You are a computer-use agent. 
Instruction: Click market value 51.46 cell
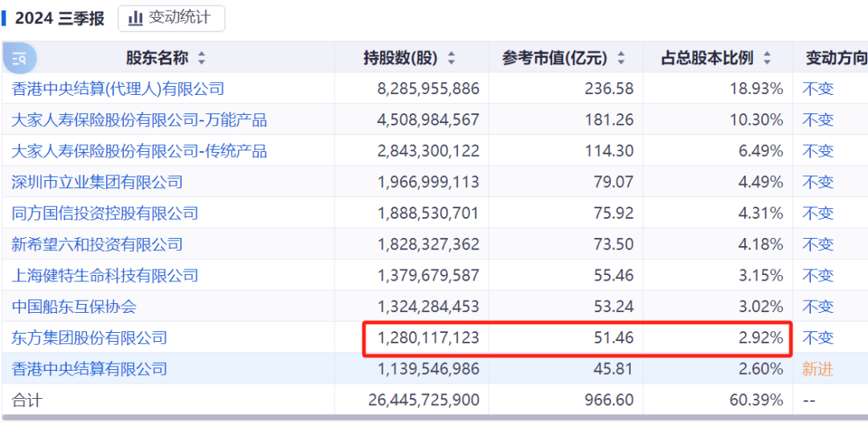614,337
